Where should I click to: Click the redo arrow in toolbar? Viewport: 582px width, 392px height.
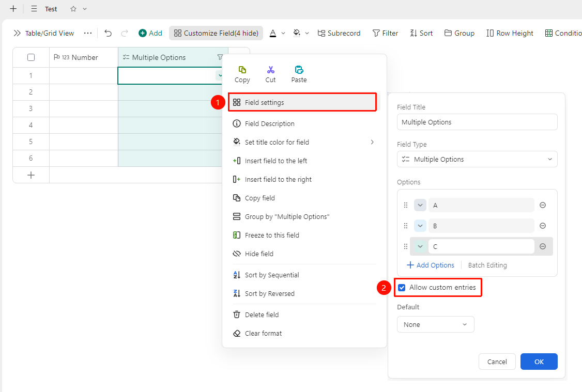pyautogui.click(x=125, y=33)
